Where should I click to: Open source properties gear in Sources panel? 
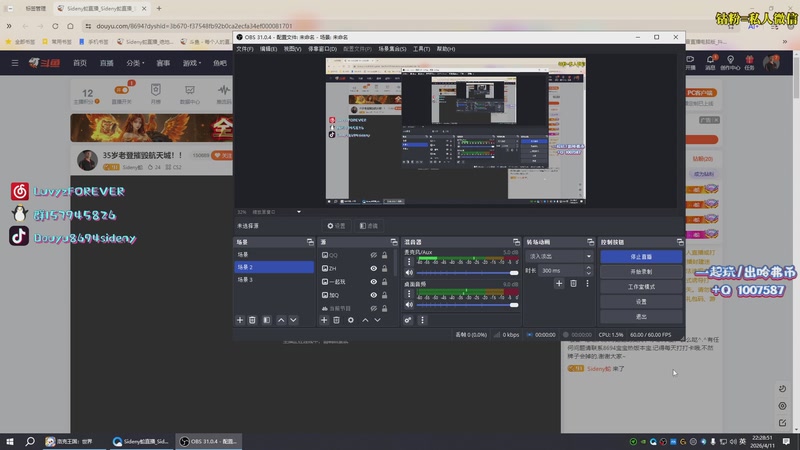351,320
